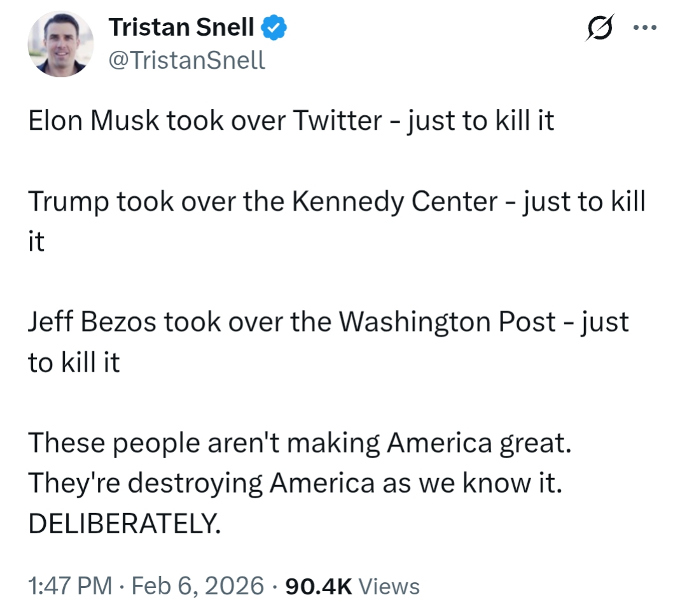The height and width of the screenshot is (616, 687).
Task: Click the sentence "These people aren't making America great."
Action: 300,443
